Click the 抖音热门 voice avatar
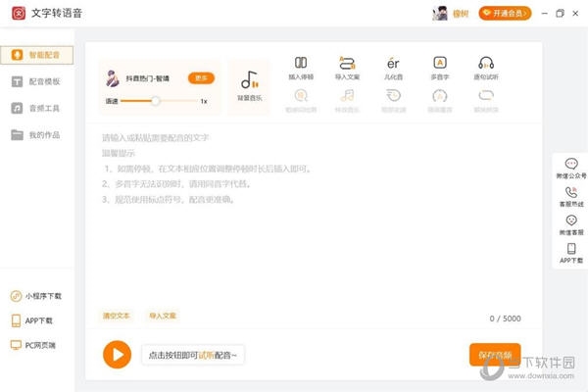Image resolution: width=588 pixels, height=392 pixels. (x=112, y=78)
